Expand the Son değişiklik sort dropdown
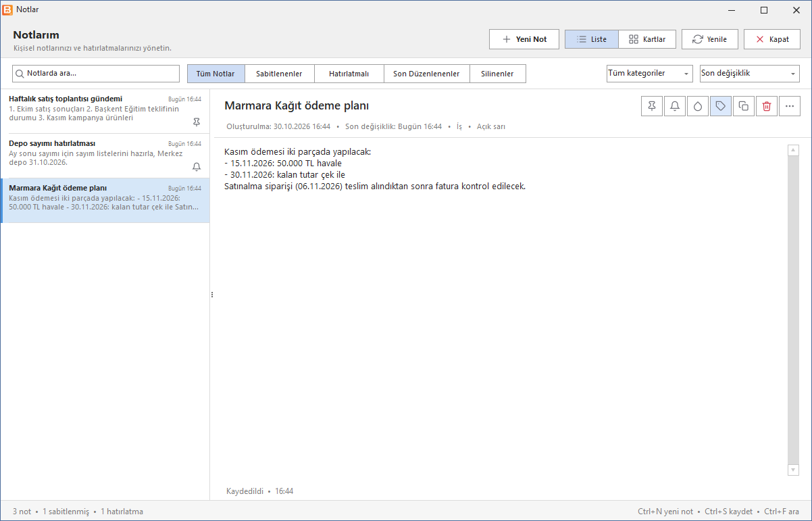The width and height of the screenshot is (812, 521). (x=750, y=74)
